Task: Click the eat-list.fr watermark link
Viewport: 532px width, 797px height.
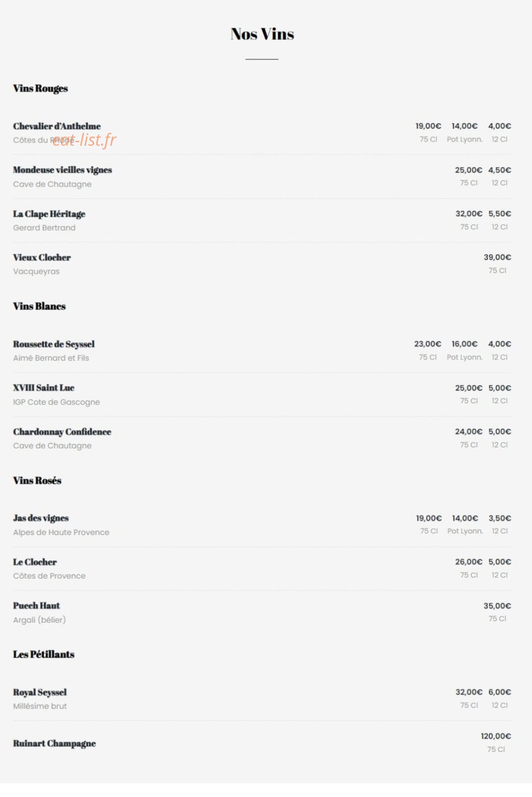Action: tap(84, 140)
